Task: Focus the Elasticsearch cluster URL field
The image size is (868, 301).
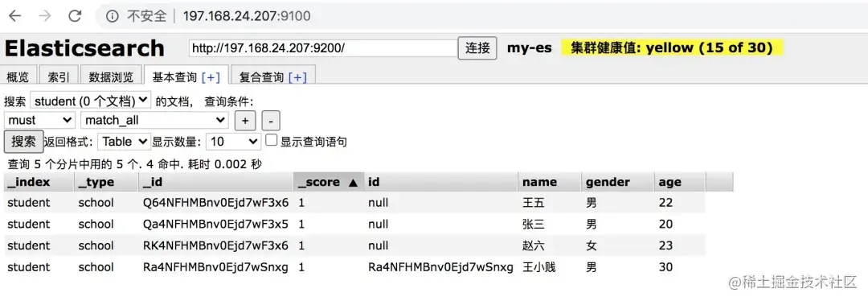Action: point(323,48)
